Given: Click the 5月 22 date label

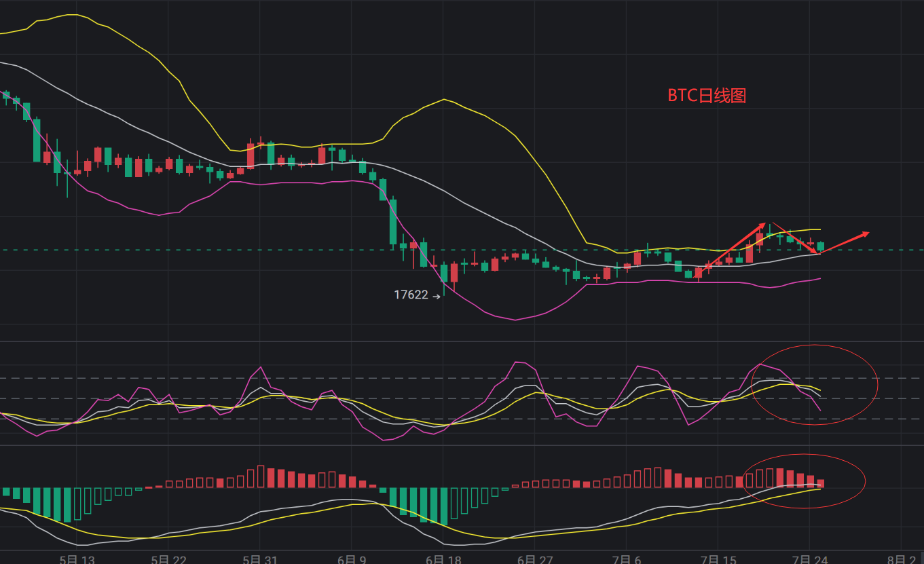Looking at the screenshot, I should tap(169, 559).
